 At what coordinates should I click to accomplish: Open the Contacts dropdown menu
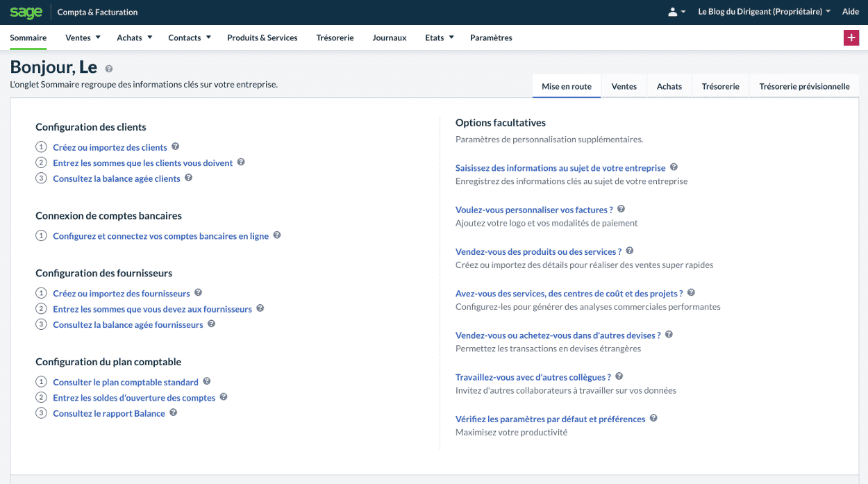point(189,37)
